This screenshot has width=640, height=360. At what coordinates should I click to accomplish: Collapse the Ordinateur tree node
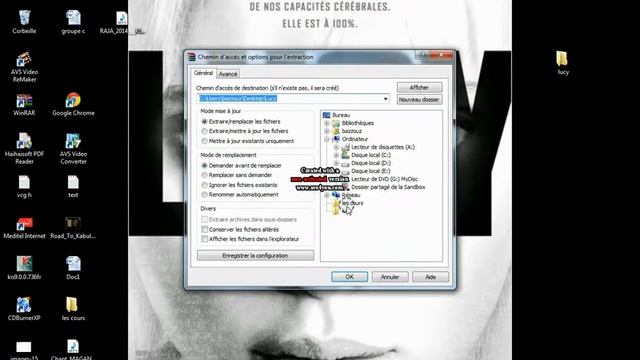coord(327,139)
